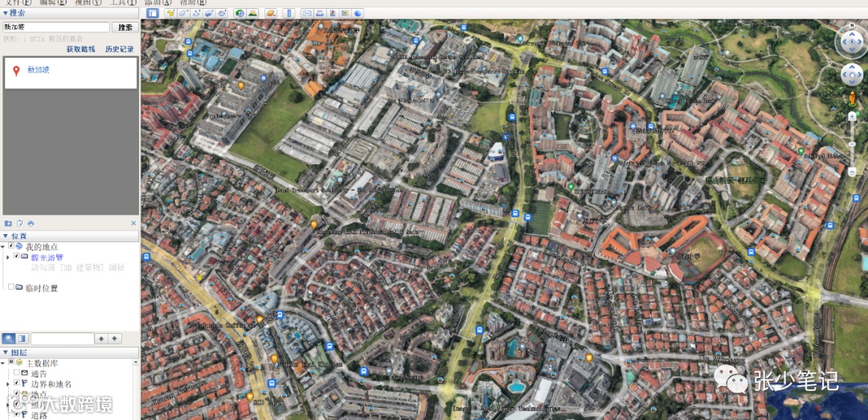Select the Add Polygon tool

pyautogui.click(x=184, y=13)
